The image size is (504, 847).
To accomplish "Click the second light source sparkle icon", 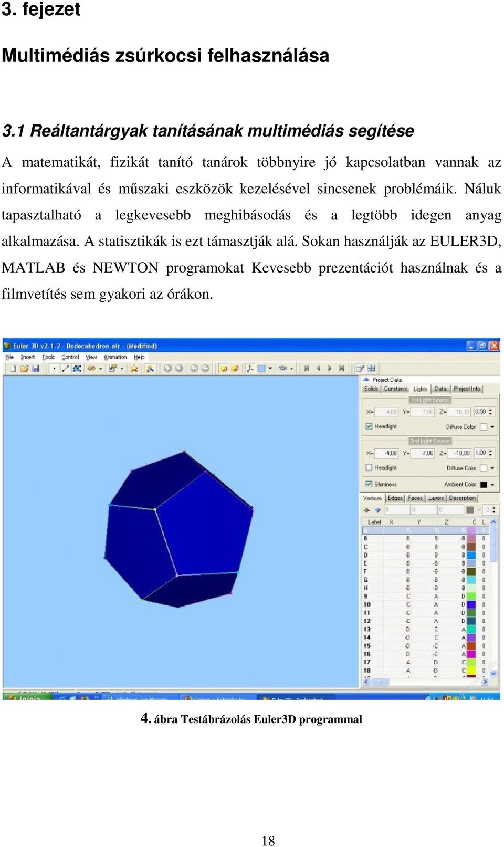I will coord(235,368).
